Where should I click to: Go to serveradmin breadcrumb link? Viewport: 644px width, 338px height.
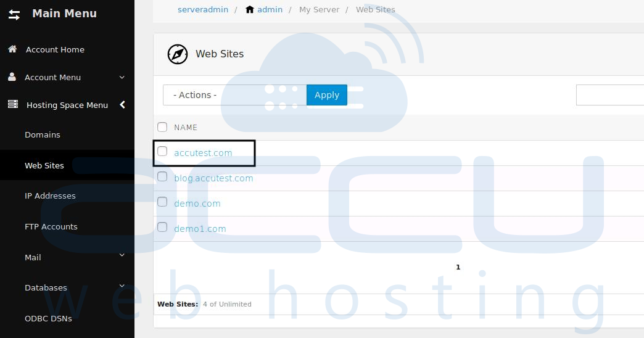[203, 9]
